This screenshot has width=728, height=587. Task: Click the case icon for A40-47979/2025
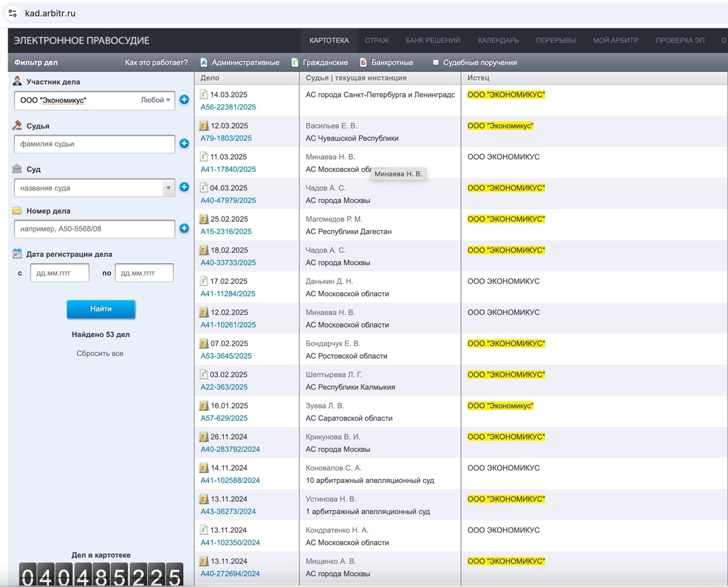(204, 187)
